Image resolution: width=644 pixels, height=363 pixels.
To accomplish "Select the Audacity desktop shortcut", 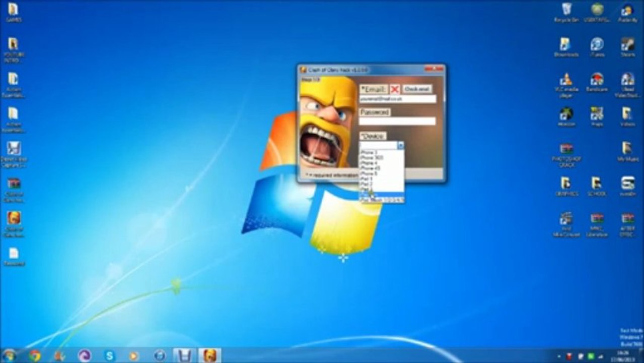I will 627,13.
